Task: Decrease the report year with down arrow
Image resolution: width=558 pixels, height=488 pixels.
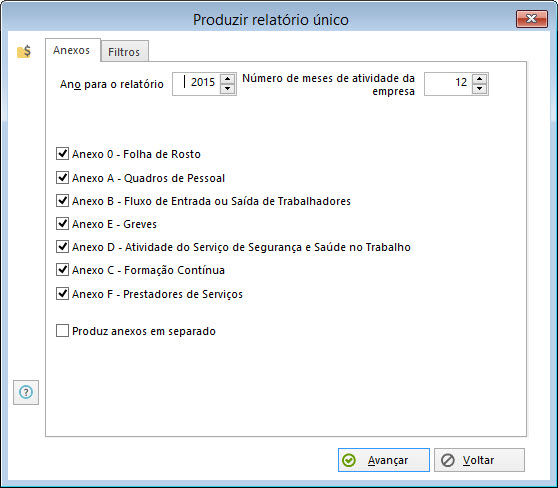Action: (x=227, y=89)
